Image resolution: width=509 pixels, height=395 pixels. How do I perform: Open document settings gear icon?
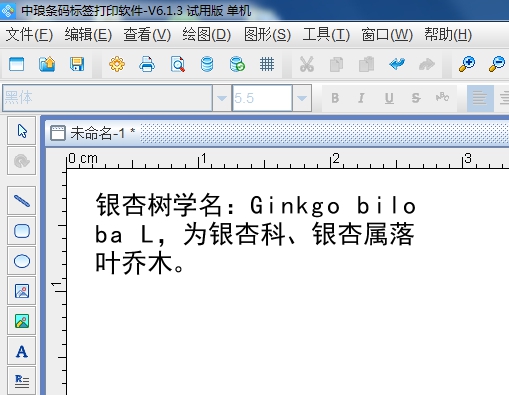(x=117, y=64)
